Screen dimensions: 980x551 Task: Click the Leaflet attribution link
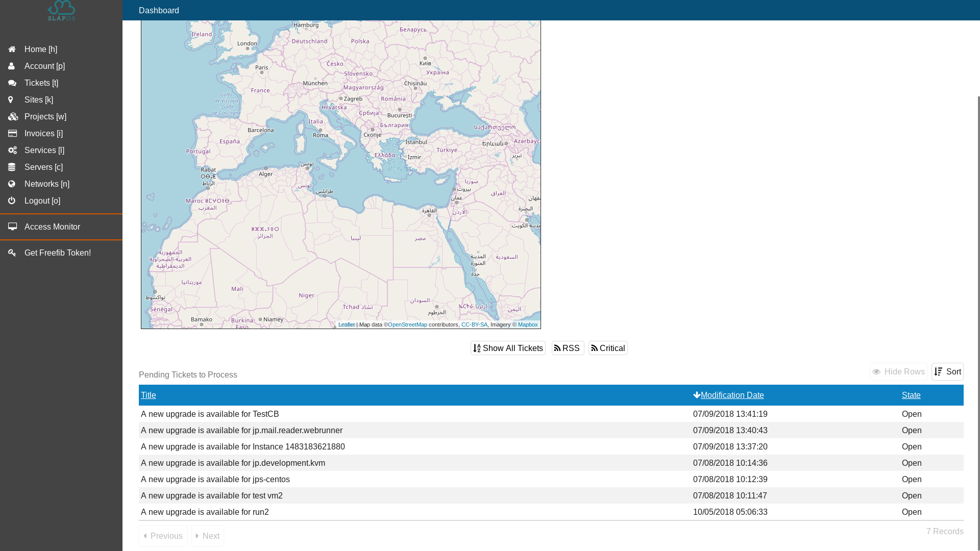click(347, 324)
